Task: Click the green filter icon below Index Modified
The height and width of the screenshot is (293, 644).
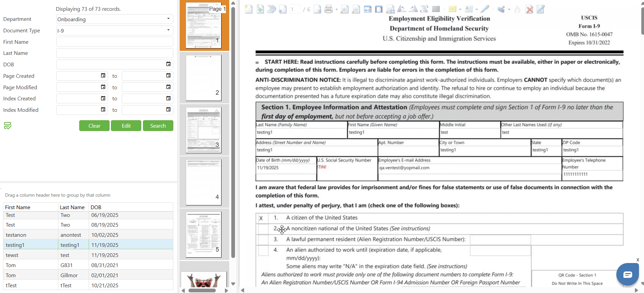Action: coord(7,126)
